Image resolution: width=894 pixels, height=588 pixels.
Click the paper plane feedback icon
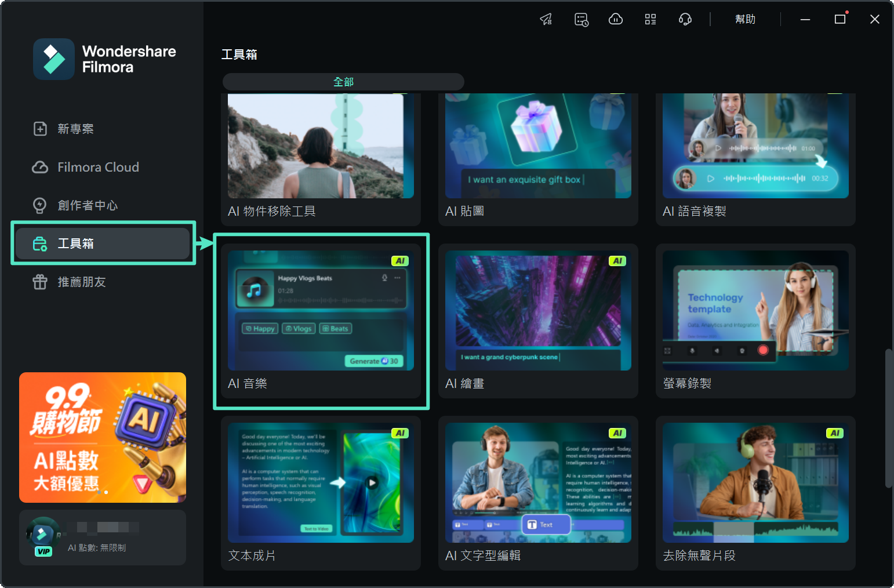(546, 19)
